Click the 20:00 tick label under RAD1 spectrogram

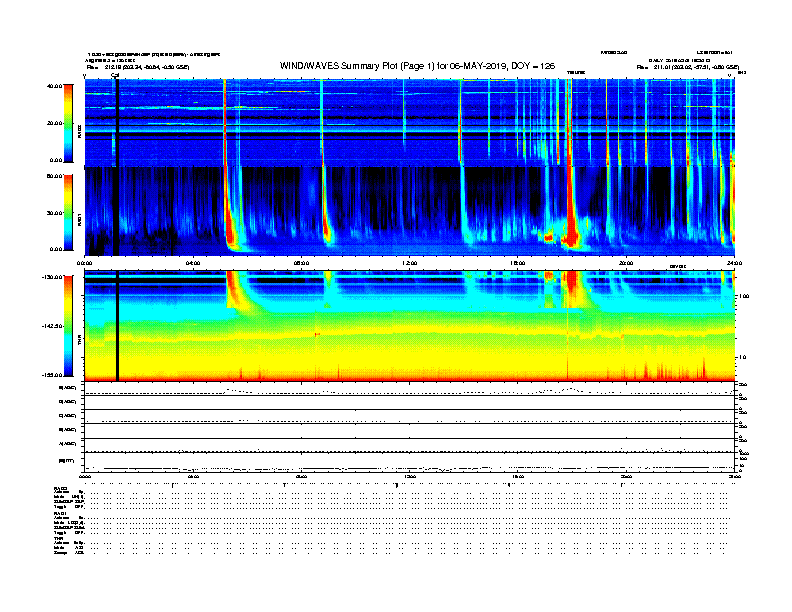[626, 263]
